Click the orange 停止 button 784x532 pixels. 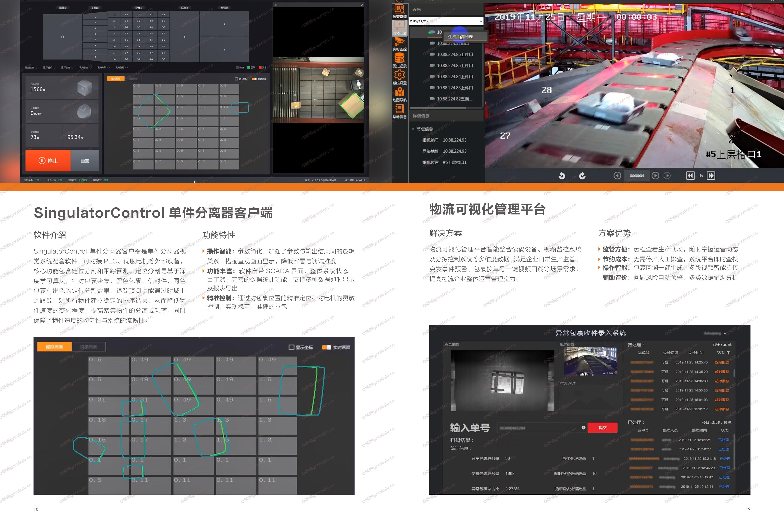pyautogui.click(x=48, y=161)
